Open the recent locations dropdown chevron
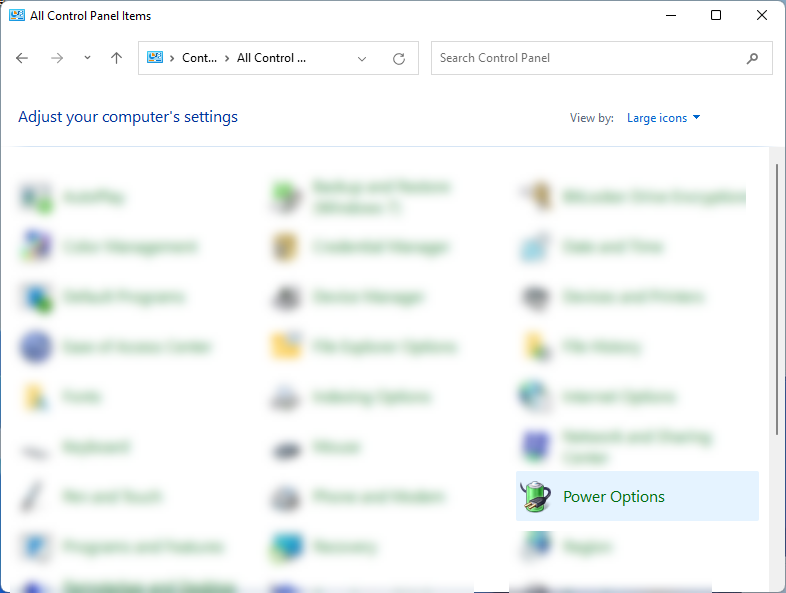 (x=87, y=58)
